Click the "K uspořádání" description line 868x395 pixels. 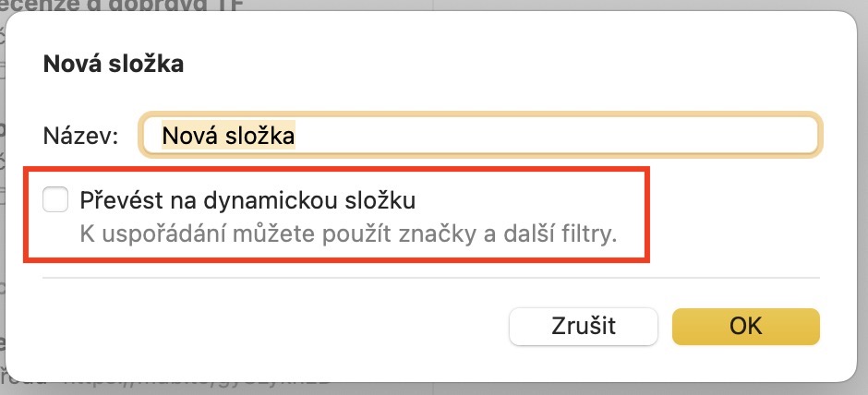[346, 233]
